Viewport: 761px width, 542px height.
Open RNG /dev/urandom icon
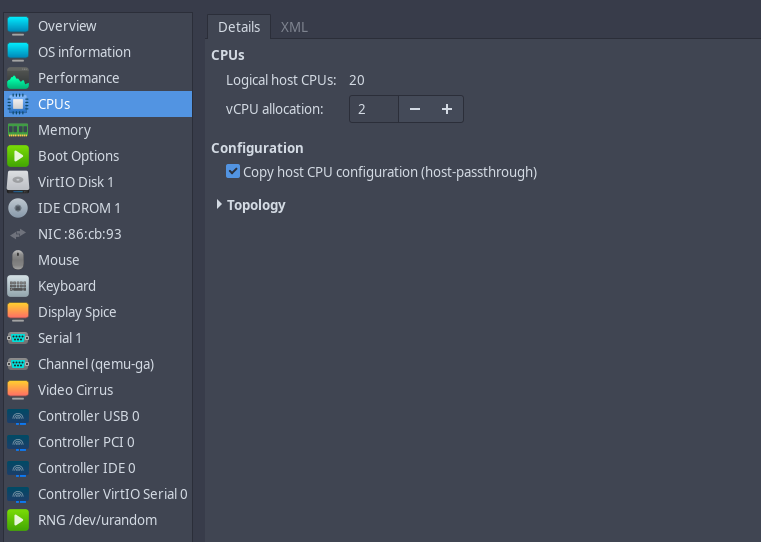18,520
